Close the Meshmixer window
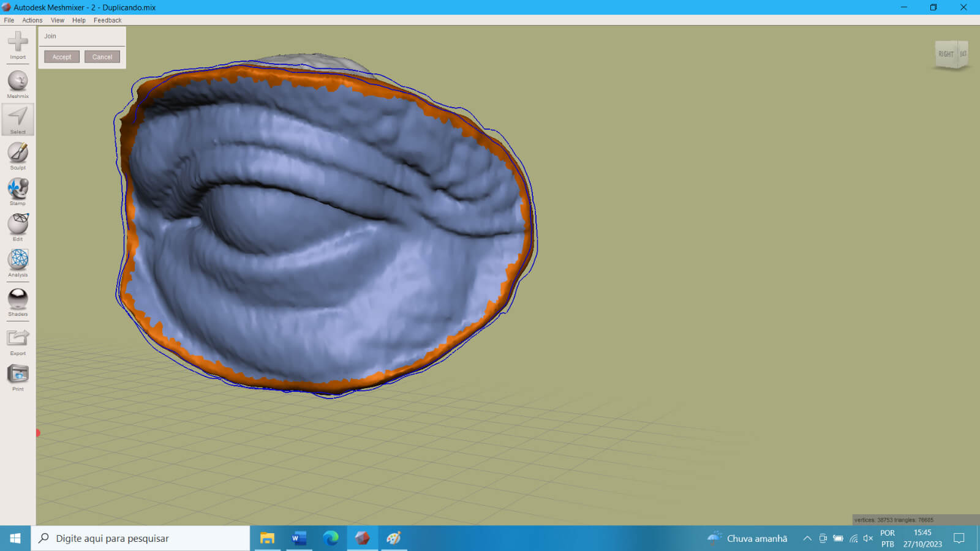Image resolution: width=980 pixels, height=551 pixels. [x=963, y=7]
